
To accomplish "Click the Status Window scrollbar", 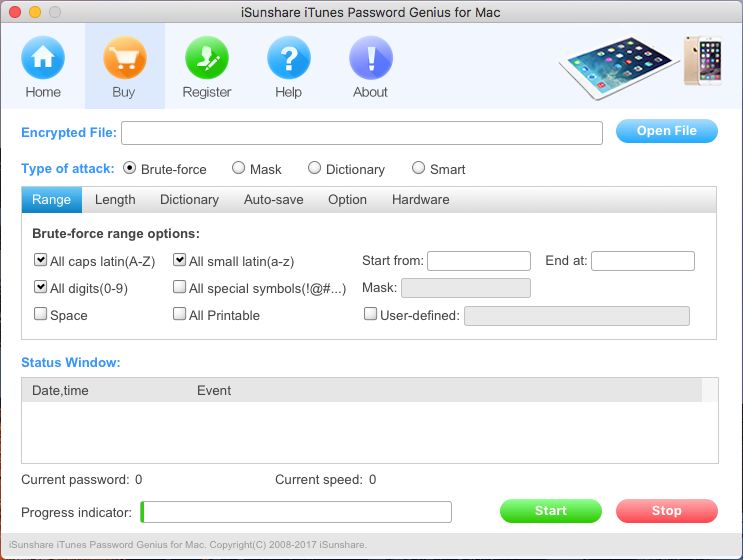I will tap(710, 420).
